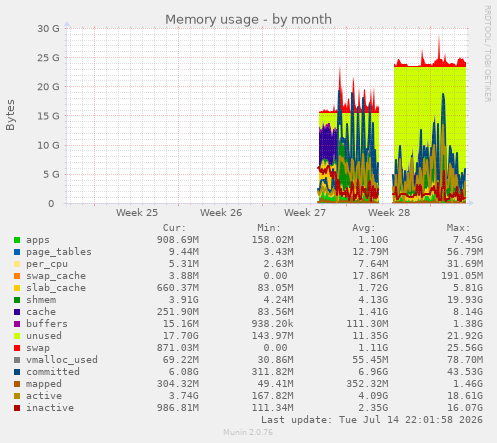Click the mapped brown legend swatch

tap(17, 384)
